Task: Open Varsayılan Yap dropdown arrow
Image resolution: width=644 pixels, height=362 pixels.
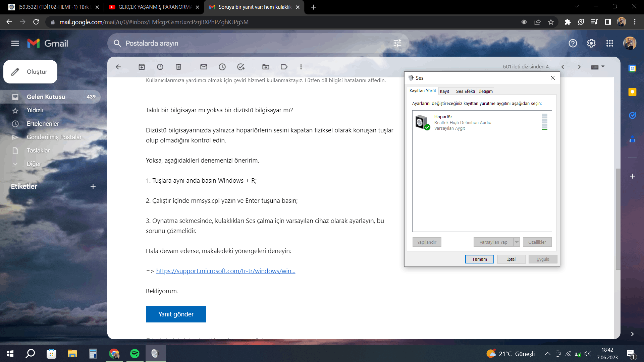Action: coord(517,242)
